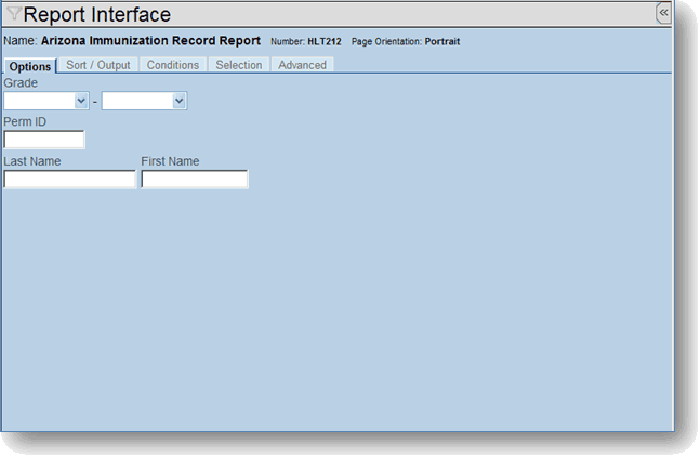
Task: Click the Report Interface title text
Action: pos(97,15)
